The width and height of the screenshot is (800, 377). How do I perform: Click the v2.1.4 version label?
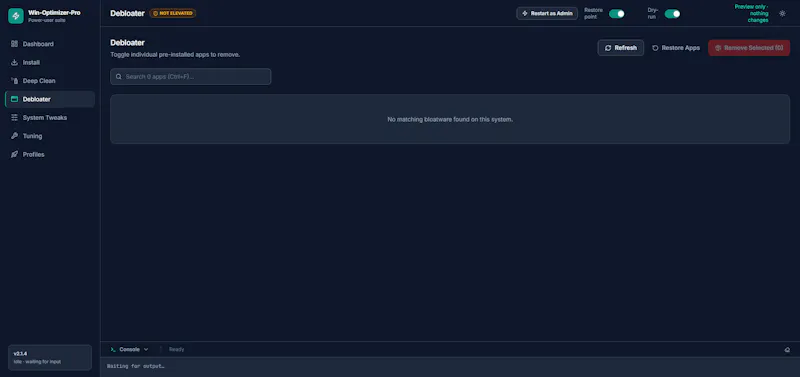20,354
